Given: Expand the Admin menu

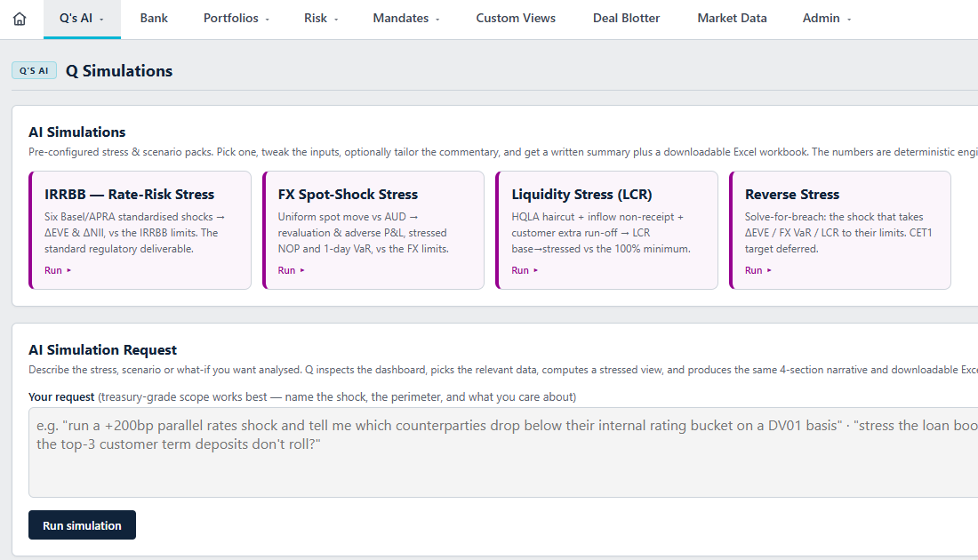Looking at the screenshot, I should click(827, 19).
